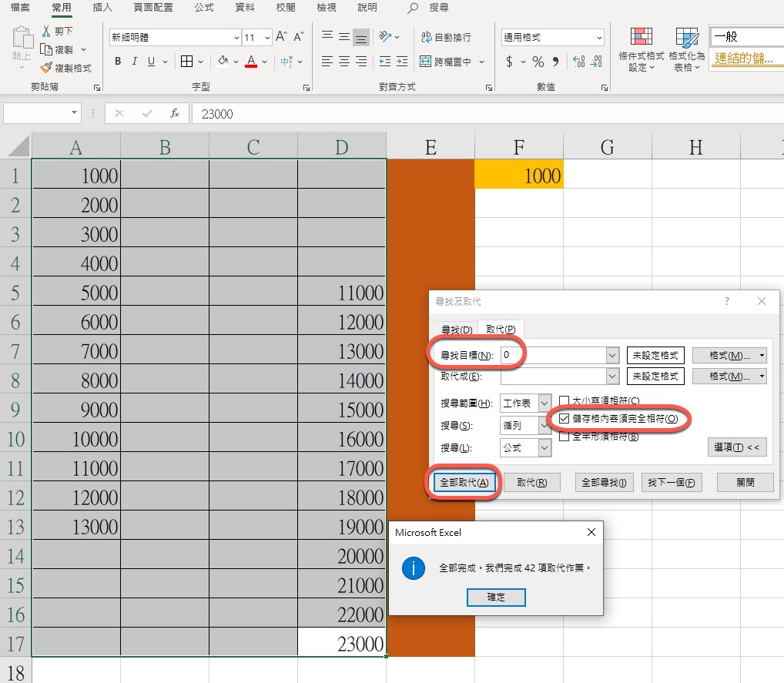Screen dimensions: 784x683
Task: Confirm the message box with OK
Action: (496, 598)
